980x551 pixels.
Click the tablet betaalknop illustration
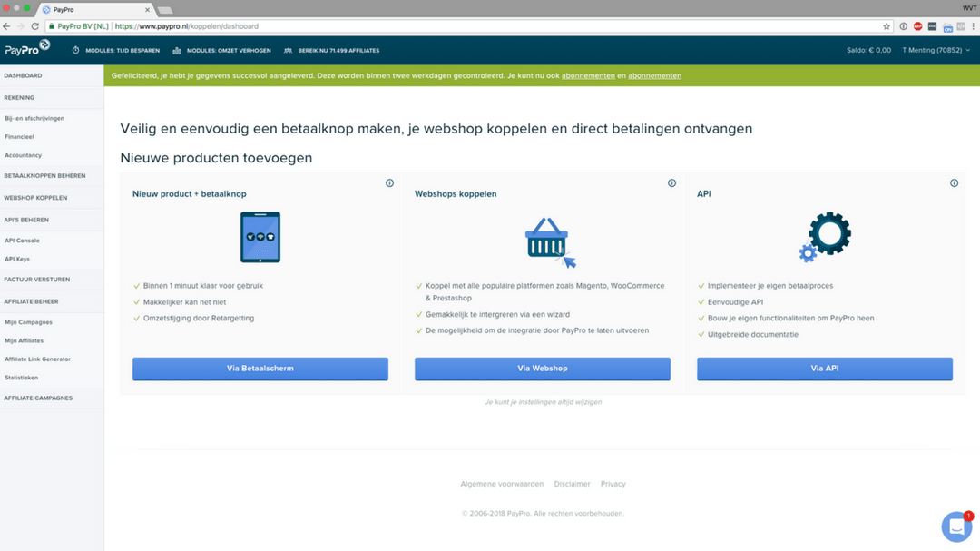point(260,237)
